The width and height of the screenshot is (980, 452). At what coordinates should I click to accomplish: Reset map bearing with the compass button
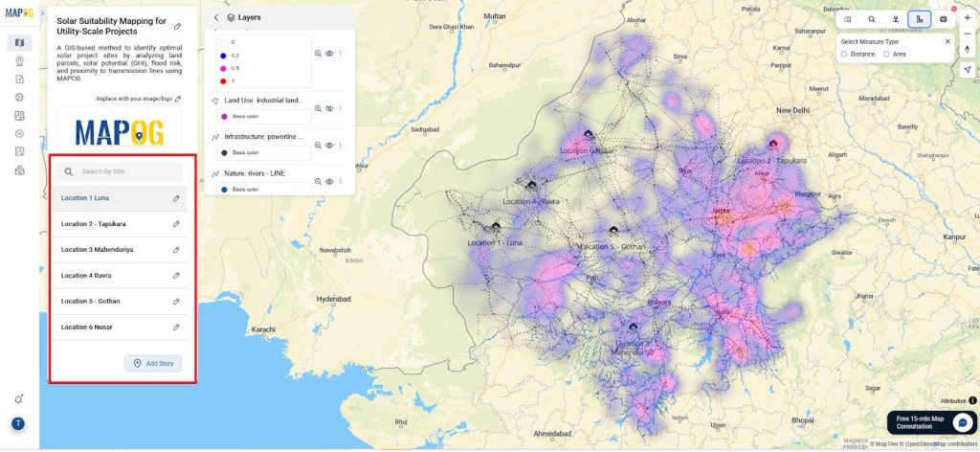[968, 49]
